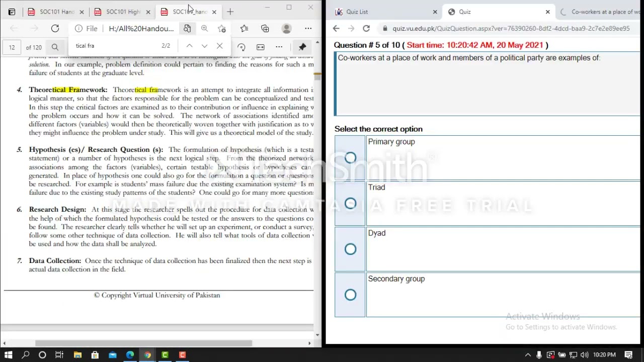Reload the quiz page in Chrome
Screen dimensions: 644x362
point(366,29)
